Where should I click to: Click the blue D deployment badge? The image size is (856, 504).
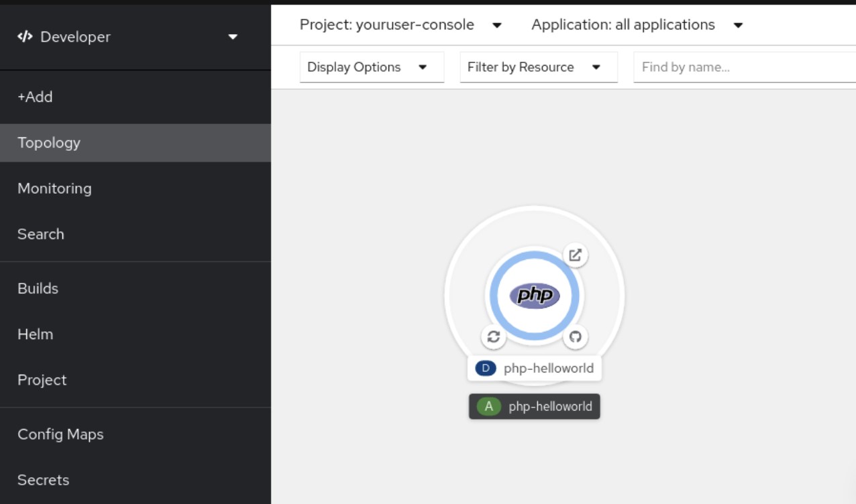(485, 368)
